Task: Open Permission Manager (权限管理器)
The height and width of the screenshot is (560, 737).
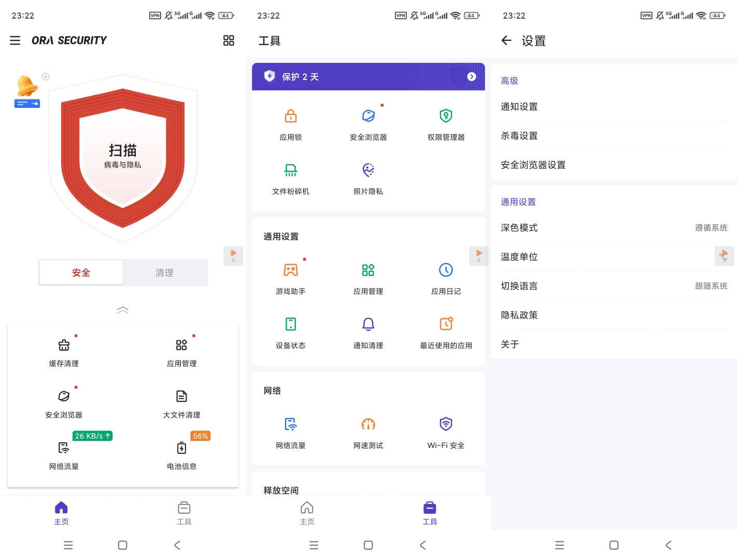Action: [x=446, y=124]
